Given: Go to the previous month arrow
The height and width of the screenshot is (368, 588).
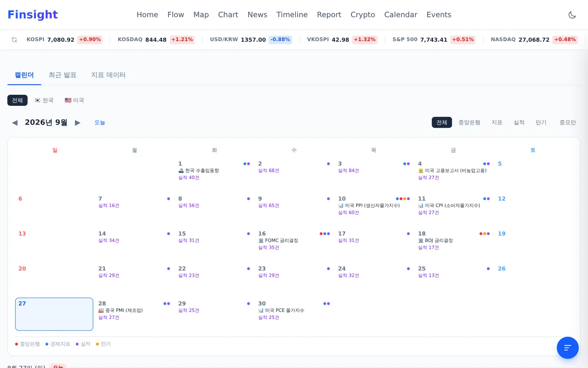Looking at the screenshot, I should click(15, 123).
